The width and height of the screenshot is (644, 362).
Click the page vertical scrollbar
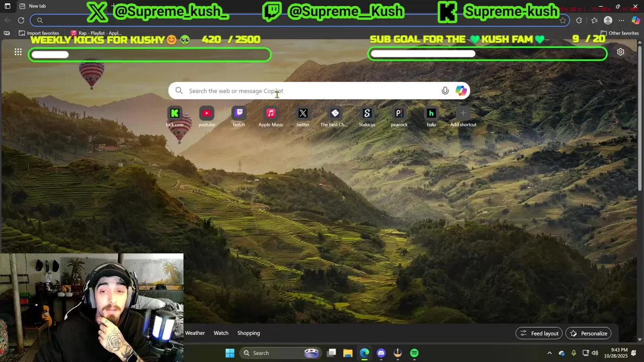coord(640,118)
